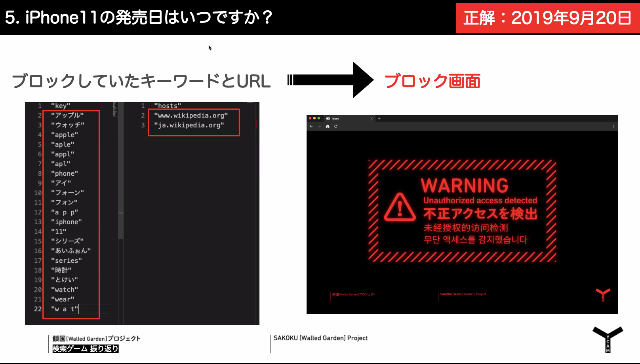Click the "ja.wikipedia.org" host entry
640x364 pixels.
coord(189,125)
